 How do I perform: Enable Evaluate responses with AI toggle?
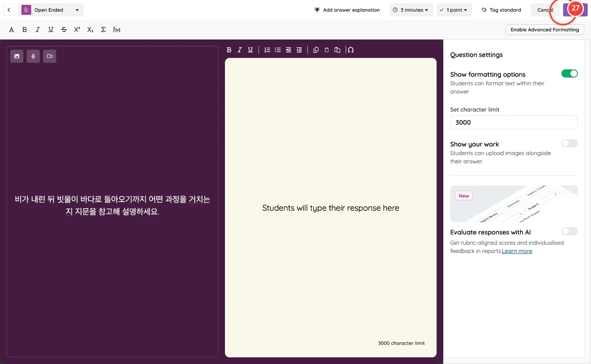(569, 231)
